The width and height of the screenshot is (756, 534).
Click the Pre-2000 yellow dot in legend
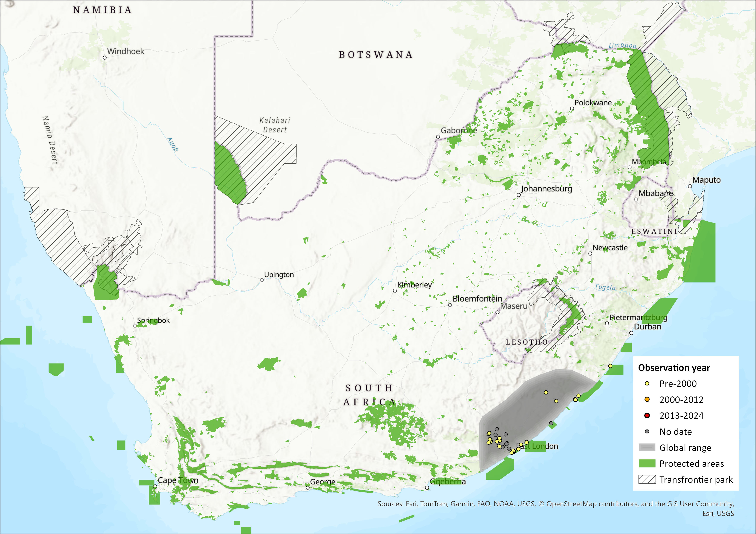tap(647, 384)
